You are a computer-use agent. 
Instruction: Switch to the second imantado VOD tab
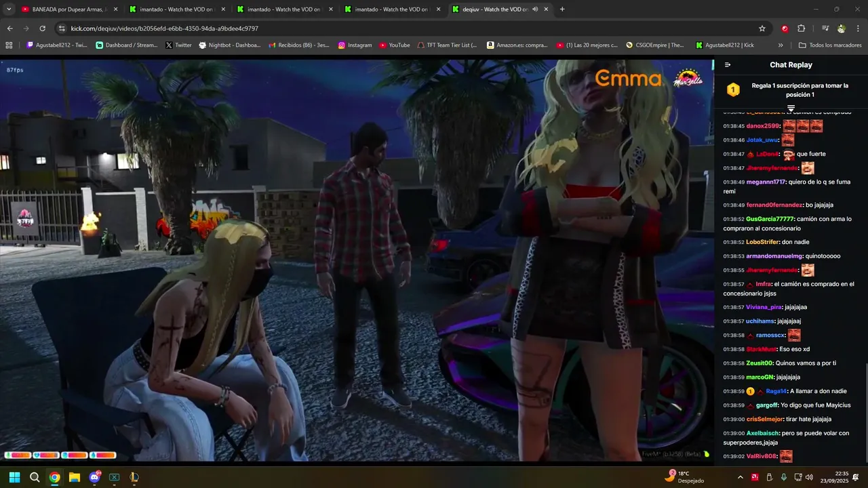(286, 9)
